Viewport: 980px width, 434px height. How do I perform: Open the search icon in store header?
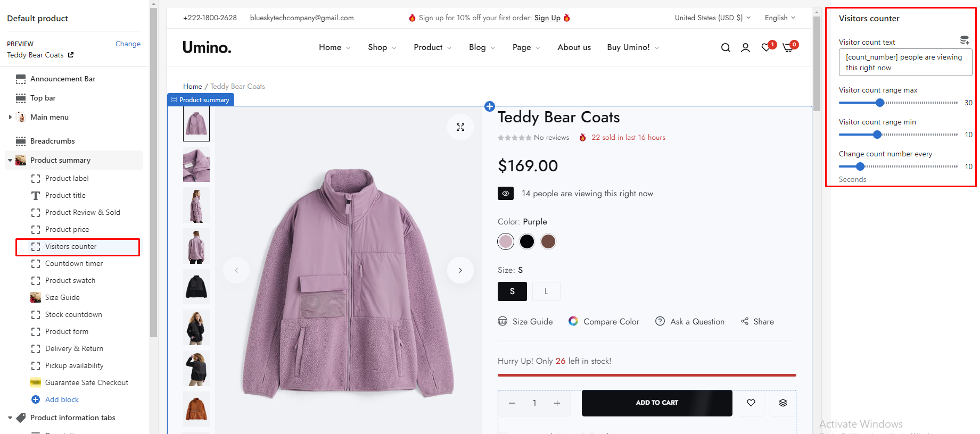click(726, 48)
